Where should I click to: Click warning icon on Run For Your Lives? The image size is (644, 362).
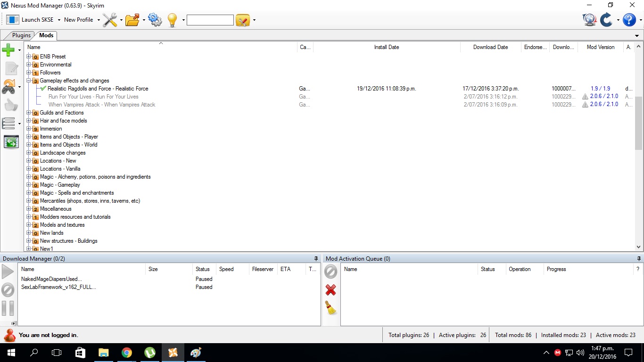(x=585, y=97)
